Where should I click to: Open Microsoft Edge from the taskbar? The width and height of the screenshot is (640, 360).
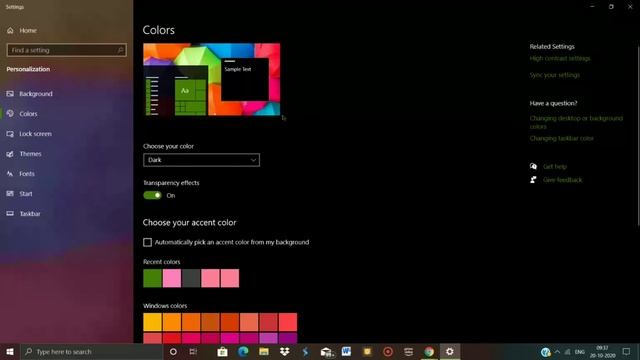(243, 351)
